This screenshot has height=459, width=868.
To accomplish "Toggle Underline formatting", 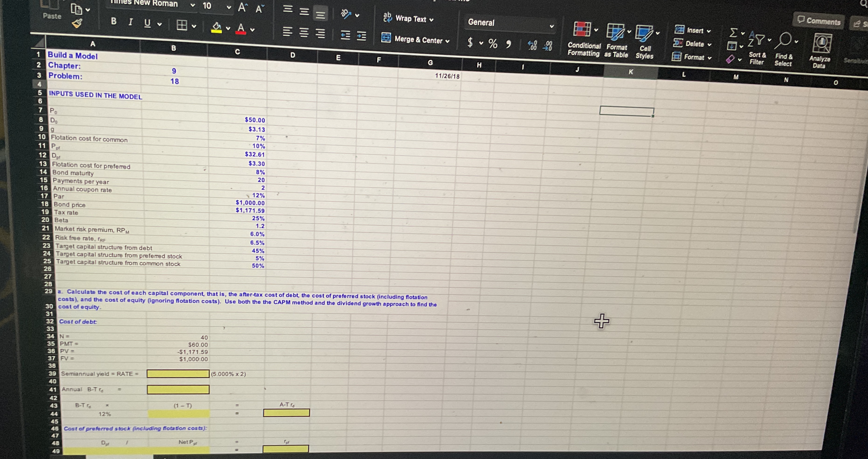I will click(147, 23).
